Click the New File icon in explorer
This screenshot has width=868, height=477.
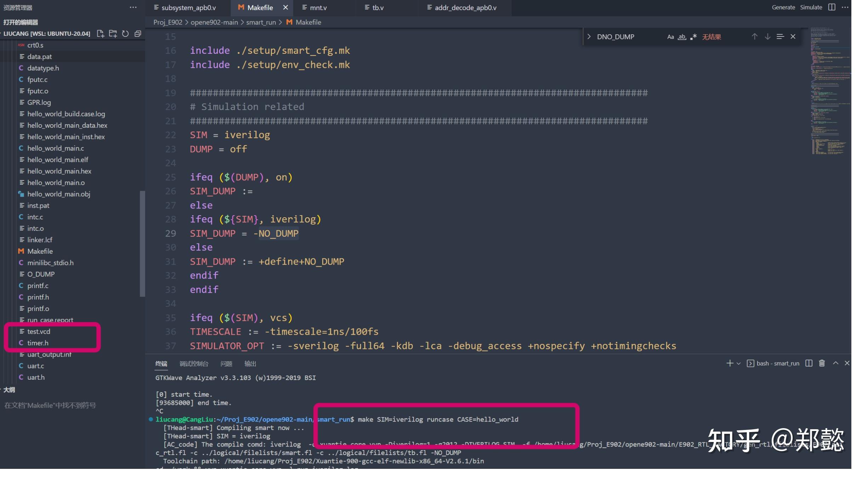(x=101, y=34)
